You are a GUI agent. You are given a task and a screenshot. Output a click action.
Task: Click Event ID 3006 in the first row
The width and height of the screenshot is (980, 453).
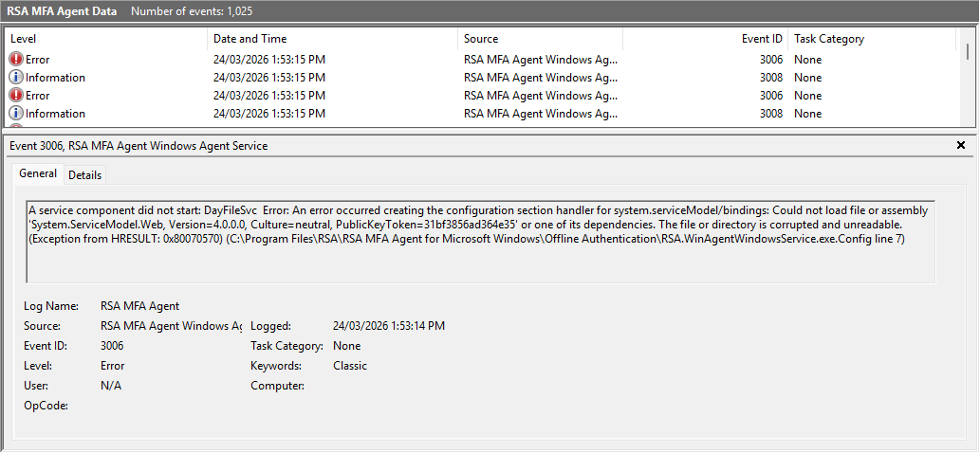[x=771, y=60]
